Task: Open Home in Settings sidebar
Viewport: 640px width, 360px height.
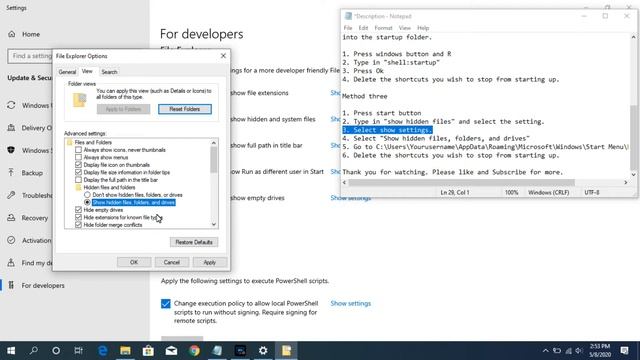Action: pos(24,34)
